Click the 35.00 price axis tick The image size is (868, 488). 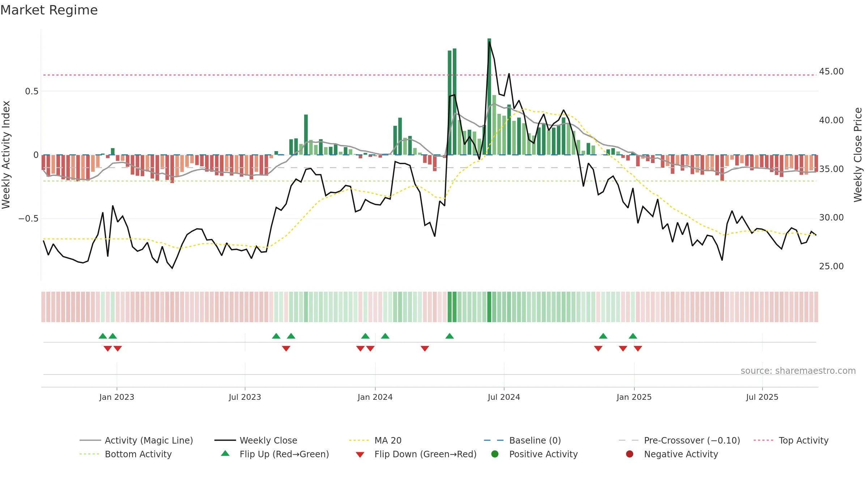[831, 169]
